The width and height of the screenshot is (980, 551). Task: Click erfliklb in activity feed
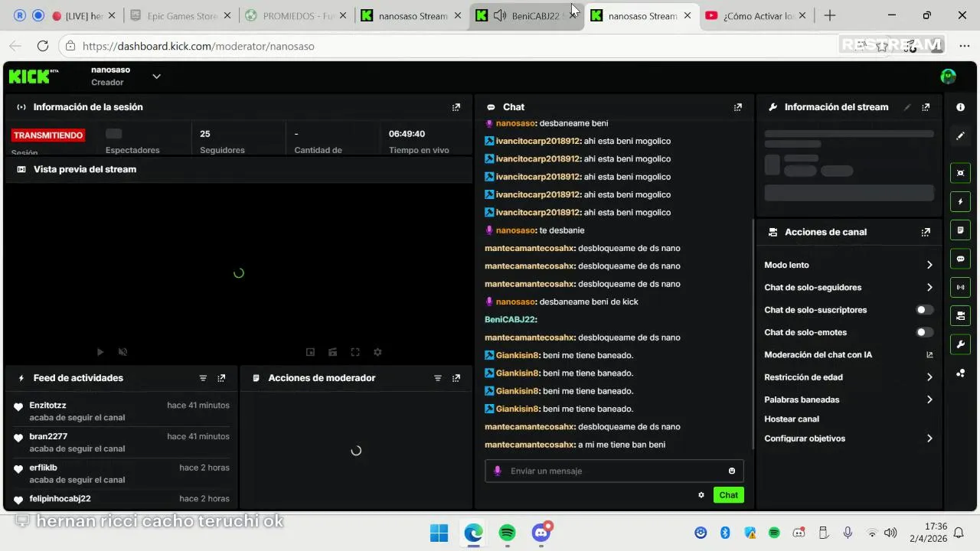tap(43, 468)
